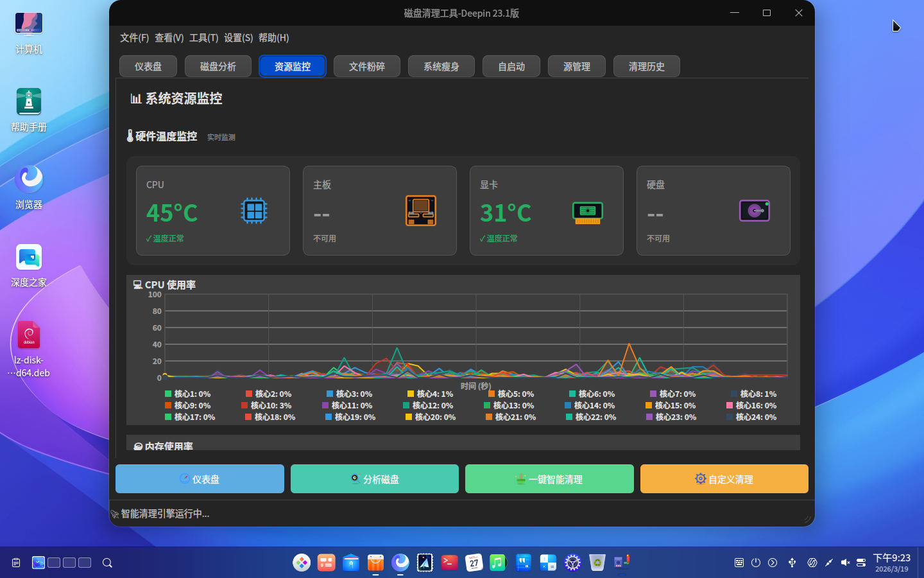
Task: Select the lz-disk deb package on the desktop
Action: (29, 349)
